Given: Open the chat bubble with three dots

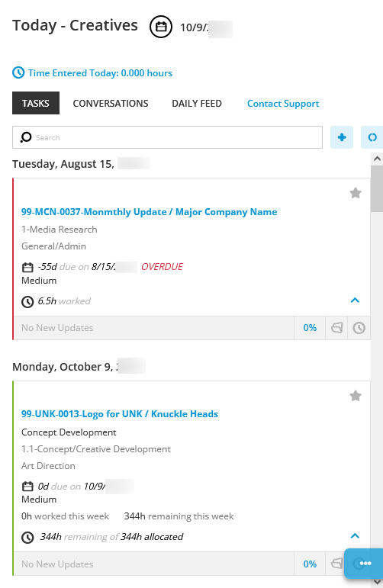Looking at the screenshot, I should (365, 564).
